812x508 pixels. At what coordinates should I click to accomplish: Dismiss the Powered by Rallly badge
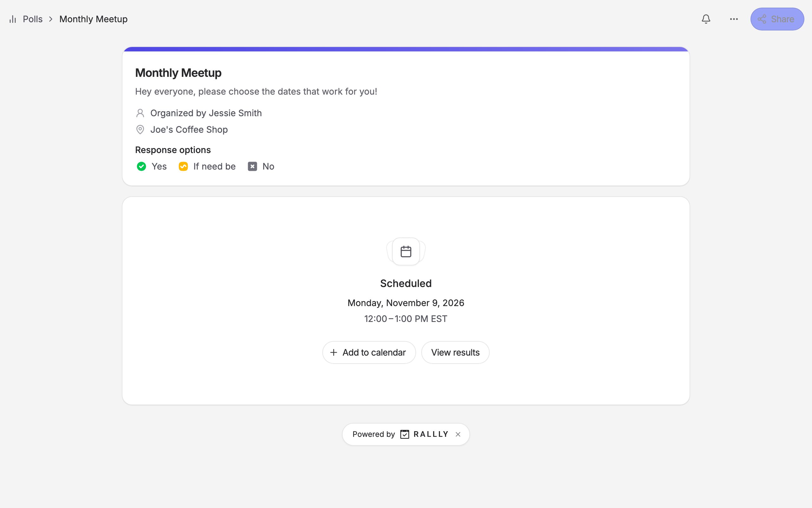click(x=458, y=434)
